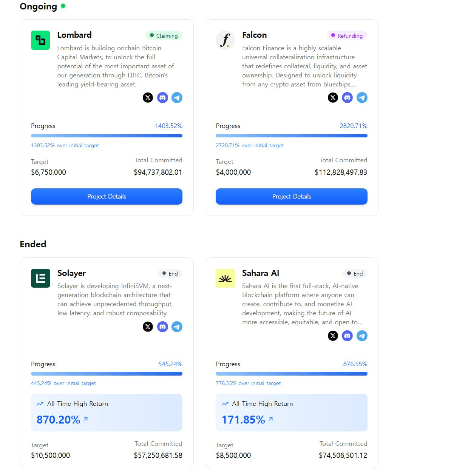
Task: Open Falcon's Telegram icon
Action: tap(362, 98)
